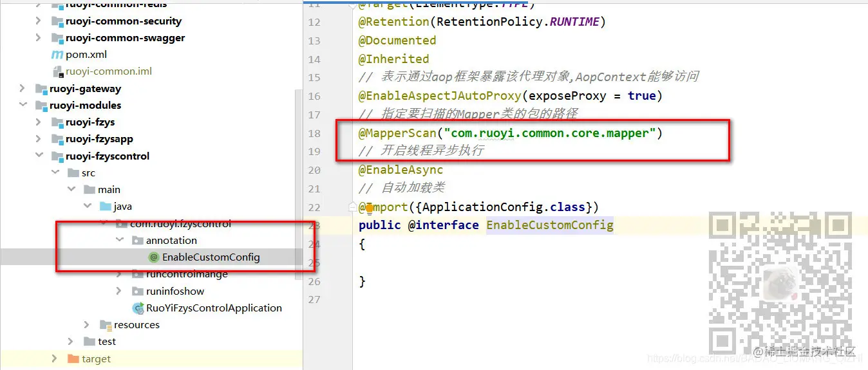This screenshot has height=370, width=868.
Task: Click the AopContext comment on line 15
Action: (x=529, y=77)
